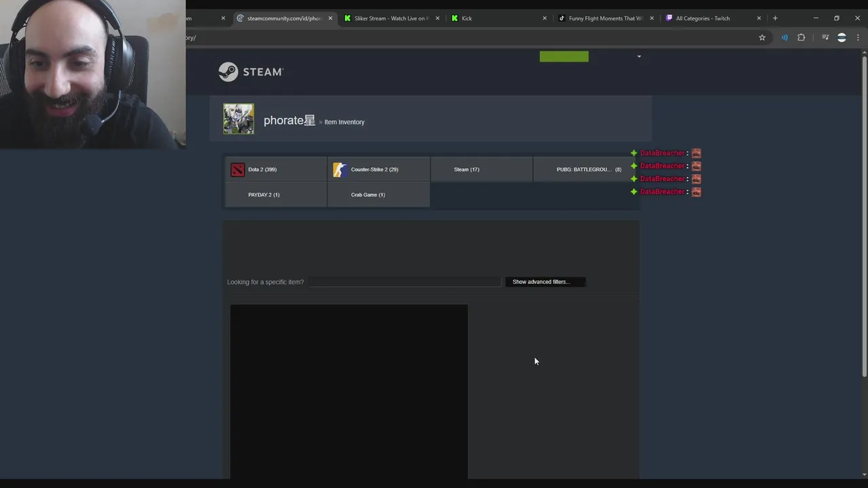Open the media control toolbar icon
The width and height of the screenshot is (868, 488).
[825, 38]
